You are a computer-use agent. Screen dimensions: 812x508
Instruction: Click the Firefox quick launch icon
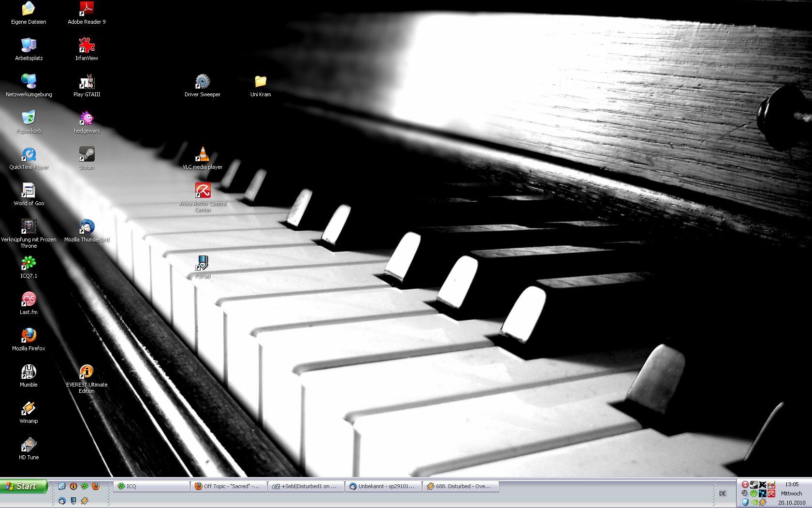[x=96, y=486]
